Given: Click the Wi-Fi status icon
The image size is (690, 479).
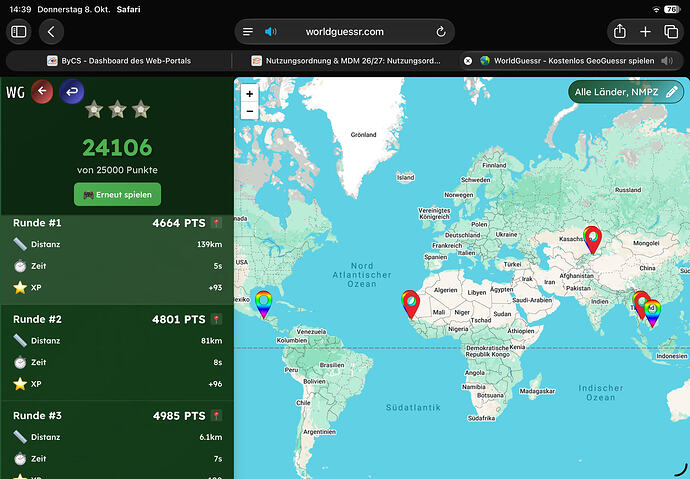Looking at the screenshot, I should pyautogui.click(x=656, y=9).
